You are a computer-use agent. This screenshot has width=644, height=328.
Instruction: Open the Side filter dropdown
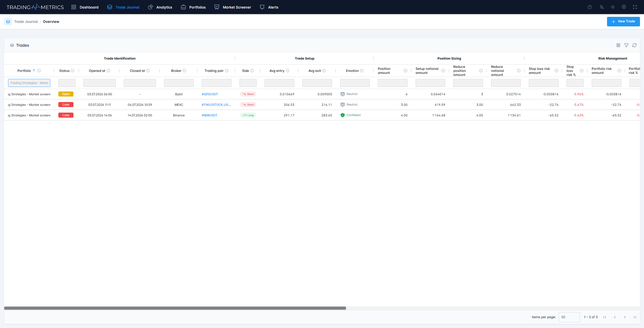pos(248,83)
